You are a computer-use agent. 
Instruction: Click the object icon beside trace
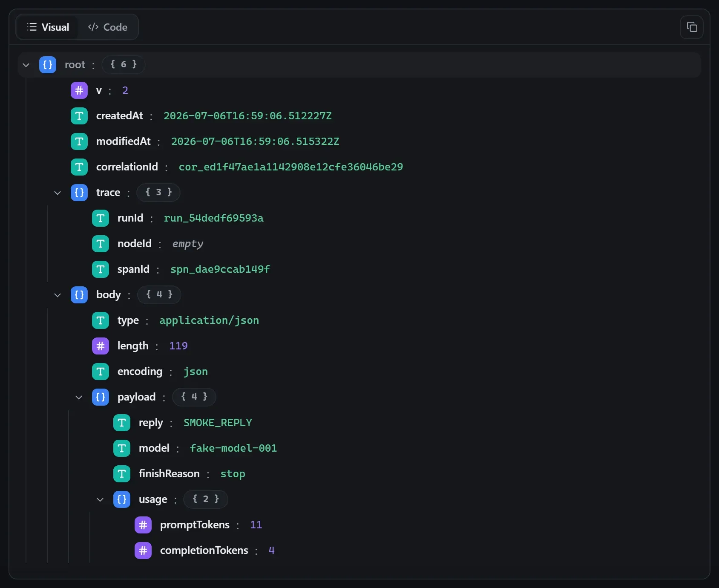pos(79,193)
